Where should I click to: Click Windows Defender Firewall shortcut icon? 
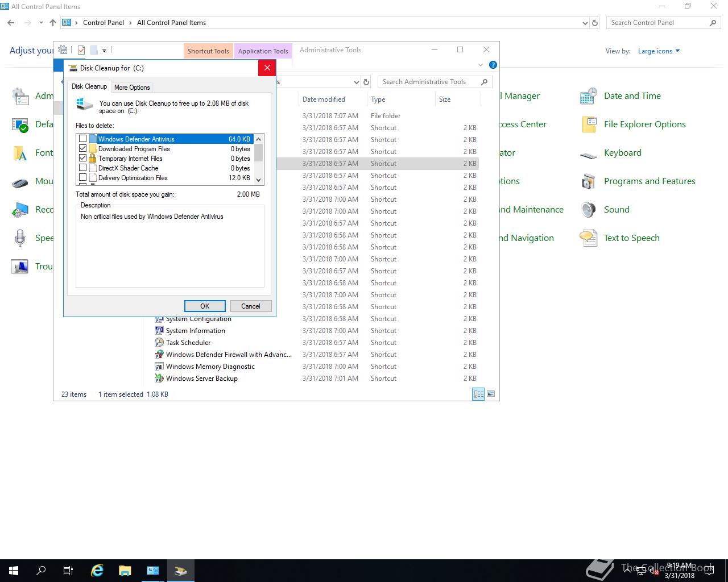159,355
